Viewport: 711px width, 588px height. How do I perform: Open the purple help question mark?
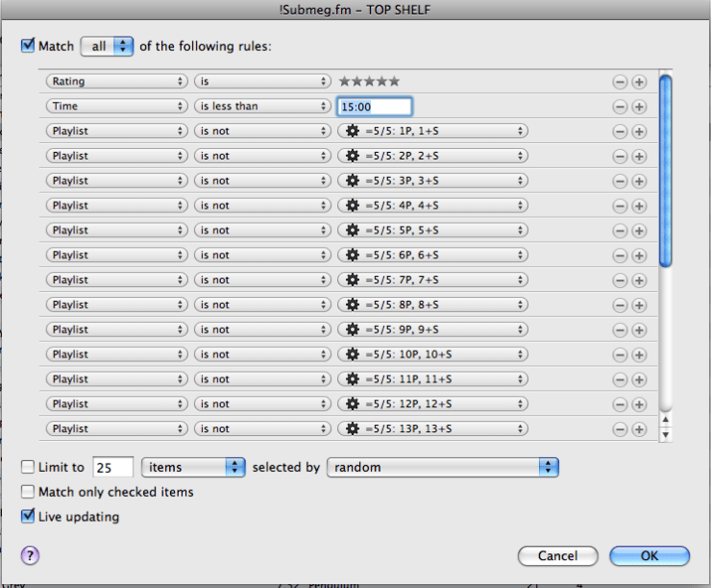click(x=30, y=554)
